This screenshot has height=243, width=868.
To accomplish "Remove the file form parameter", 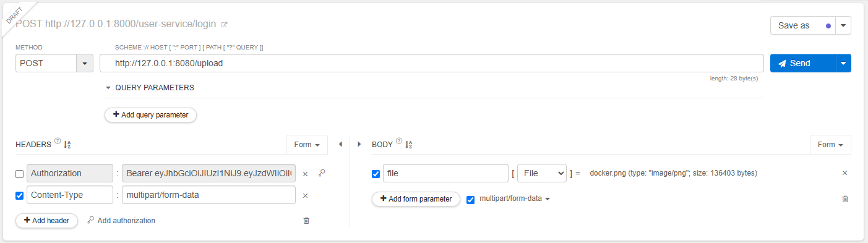I will [x=845, y=173].
